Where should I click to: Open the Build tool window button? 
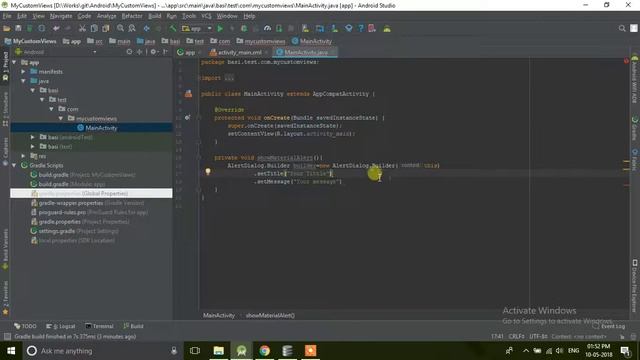pos(134,326)
